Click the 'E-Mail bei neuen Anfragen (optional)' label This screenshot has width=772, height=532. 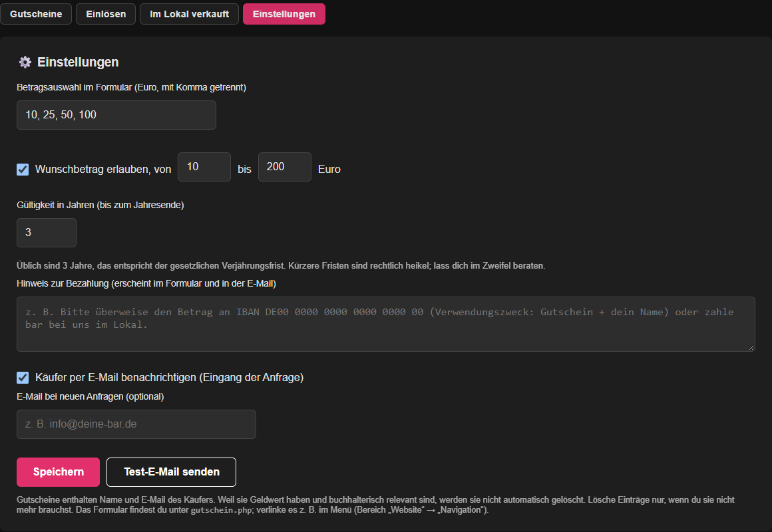pyautogui.click(x=90, y=396)
